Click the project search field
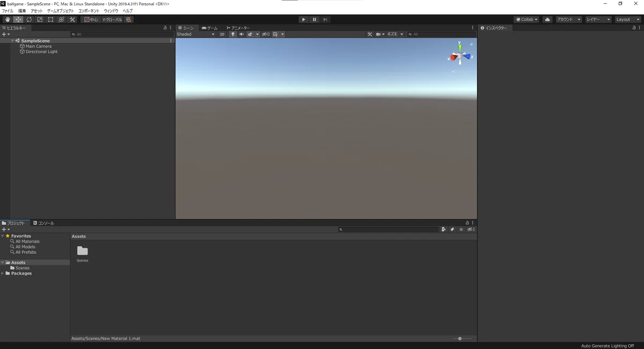 click(x=389, y=229)
